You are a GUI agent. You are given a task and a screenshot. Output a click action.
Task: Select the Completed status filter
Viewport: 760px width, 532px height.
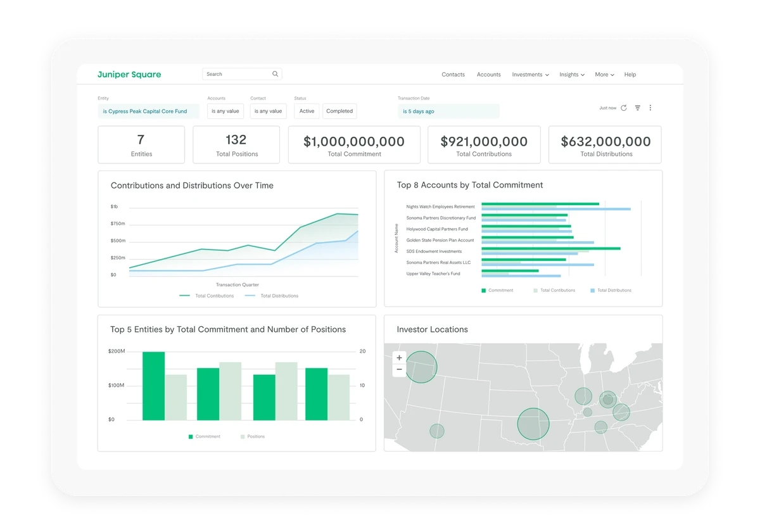coord(339,111)
